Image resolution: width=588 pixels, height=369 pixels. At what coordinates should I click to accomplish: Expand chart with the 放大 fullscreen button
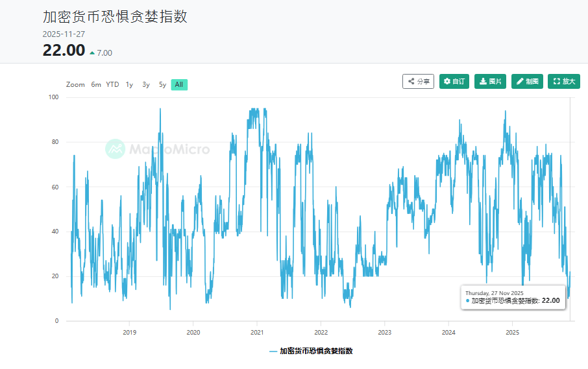[563, 81]
